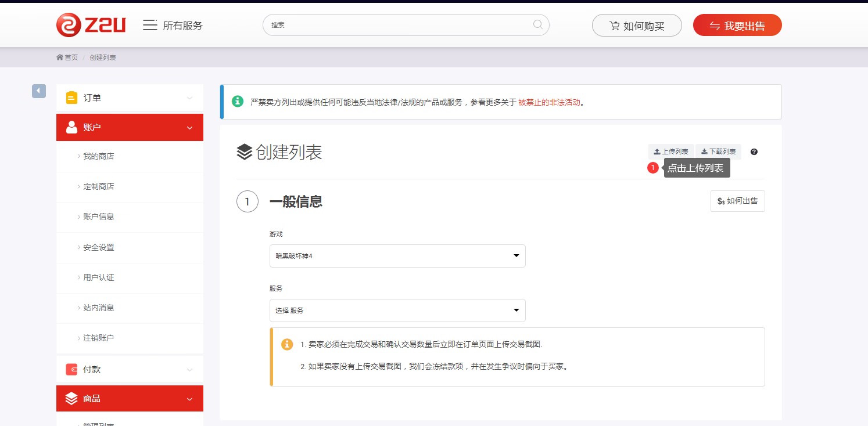868x426 pixels.
Task: Click the 上传列表 button
Action: 671,152
